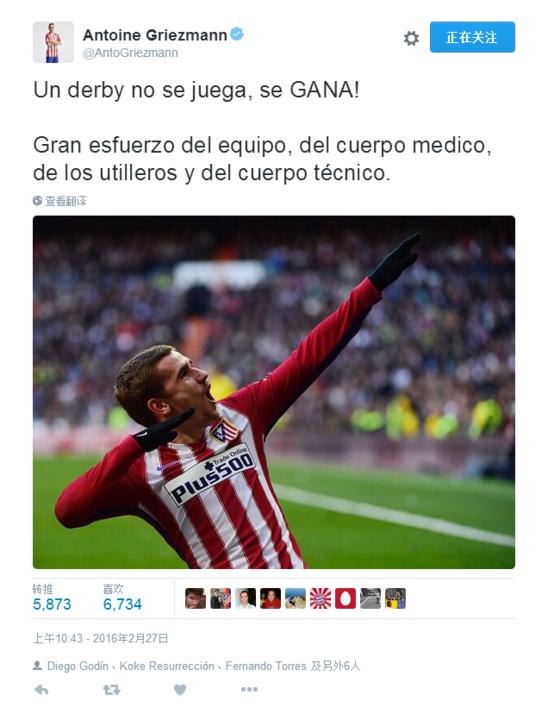Open the Bayern Munich logo avatar
Image resolution: width=548 pixels, height=720 pixels.
(x=320, y=598)
